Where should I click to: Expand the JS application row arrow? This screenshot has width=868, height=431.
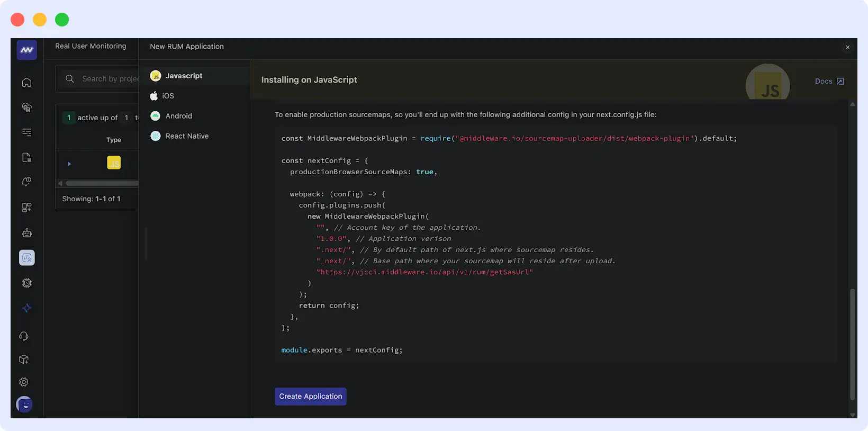click(69, 164)
